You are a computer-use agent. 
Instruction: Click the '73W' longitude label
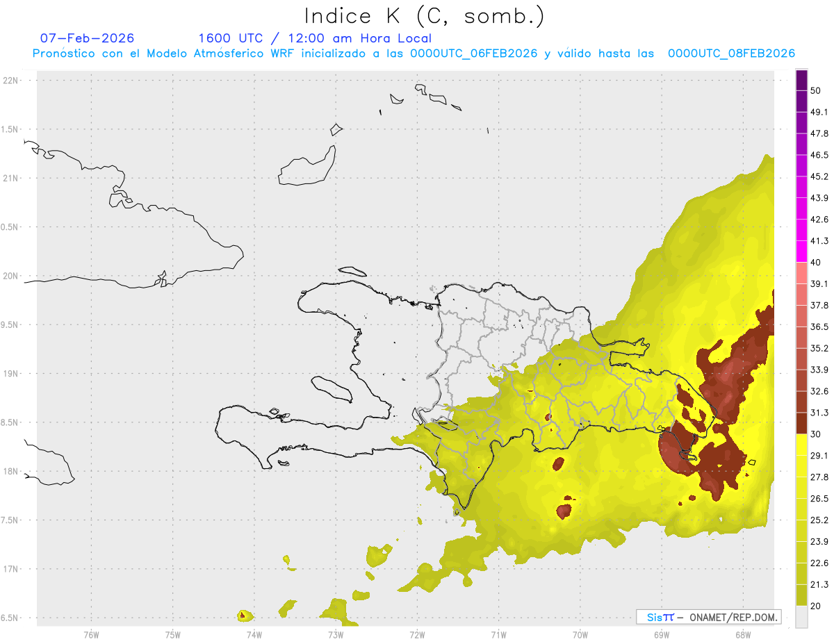pos(335,634)
